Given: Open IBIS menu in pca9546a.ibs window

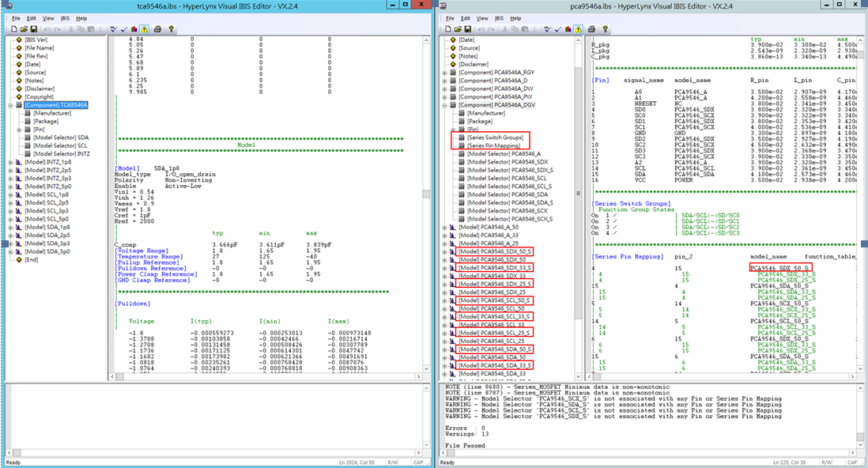Looking at the screenshot, I should (x=500, y=18).
